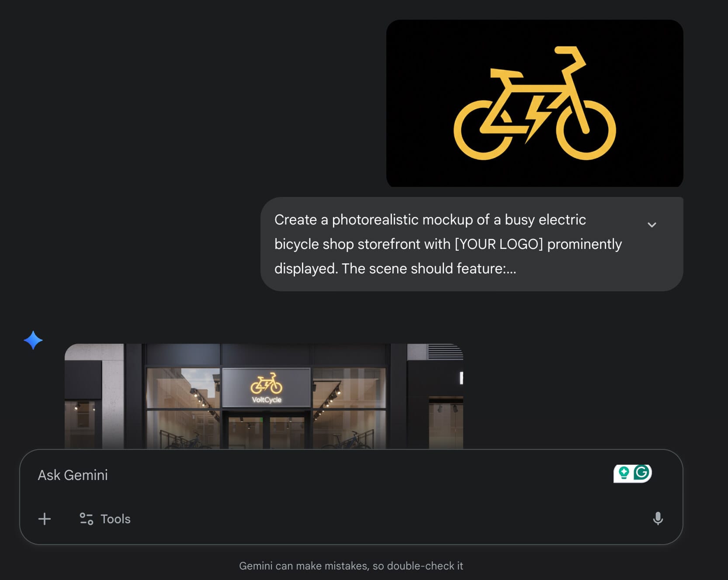Image resolution: width=728 pixels, height=580 pixels.
Task: Expand the truncated prompt with the chevron
Action: [652, 224]
